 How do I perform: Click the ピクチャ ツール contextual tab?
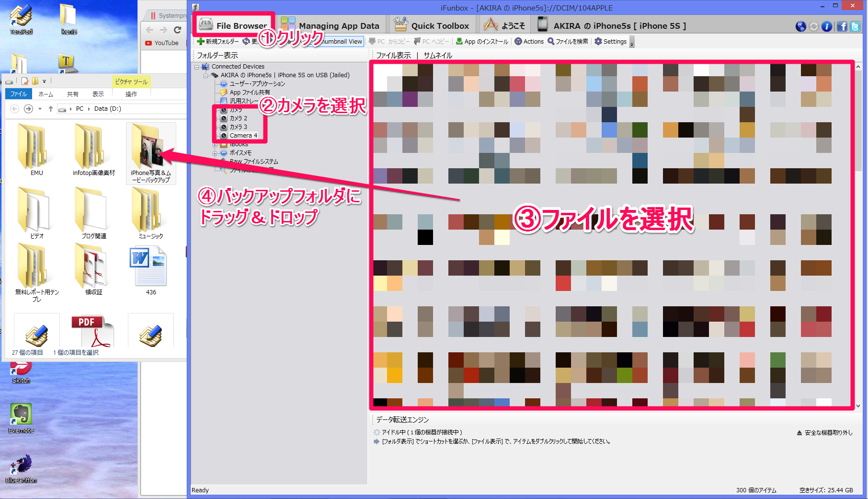point(131,82)
